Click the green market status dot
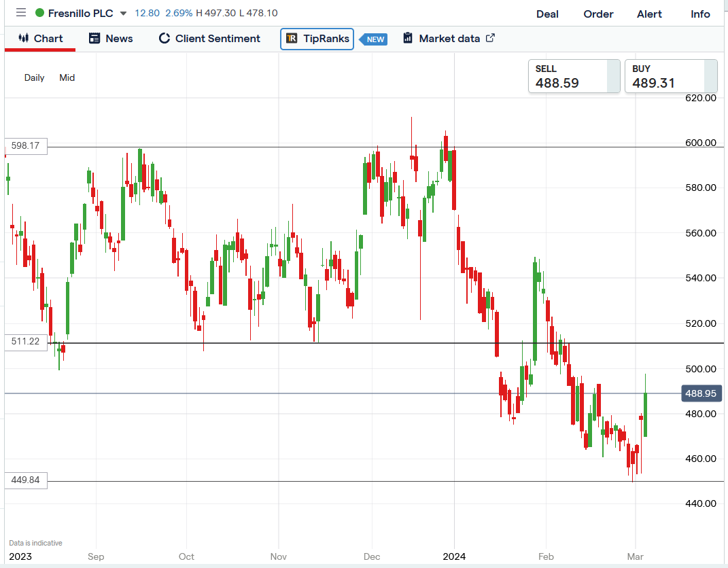The width and height of the screenshot is (728, 568). point(40,13)
